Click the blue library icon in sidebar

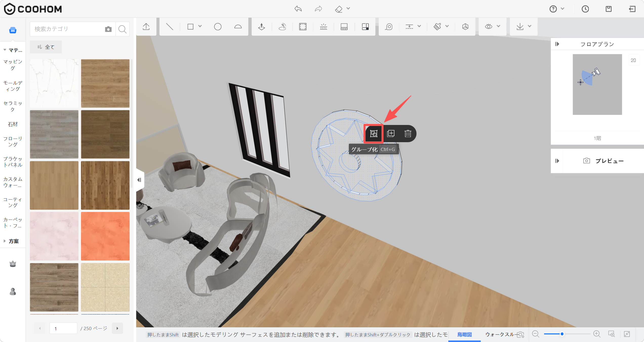(x=13, y=30)
